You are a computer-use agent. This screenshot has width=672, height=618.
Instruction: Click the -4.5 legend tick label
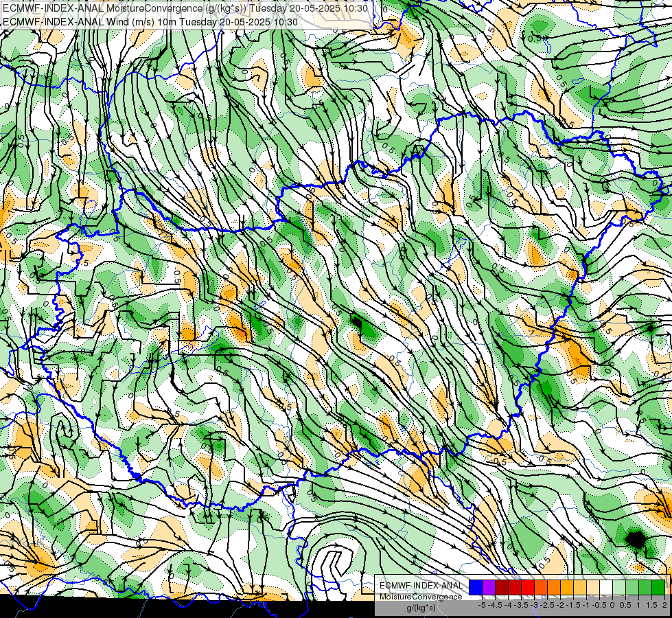coord(495,605)
